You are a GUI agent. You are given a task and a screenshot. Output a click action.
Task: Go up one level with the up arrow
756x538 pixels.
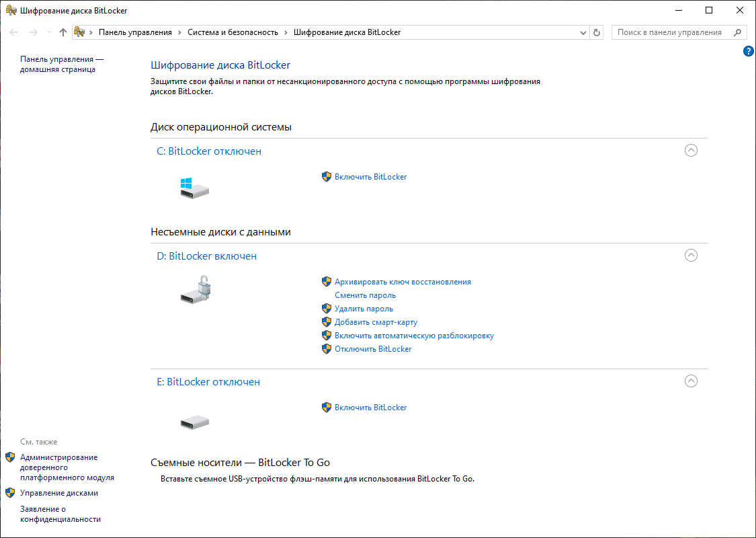[62, 32]
